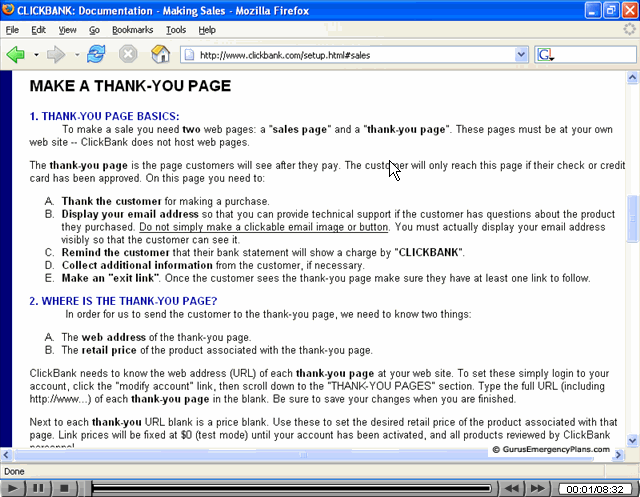Click the page icon in the address bar
This screenshot has width=640, height=497.
pyautogui.click(x=189, y=55)
